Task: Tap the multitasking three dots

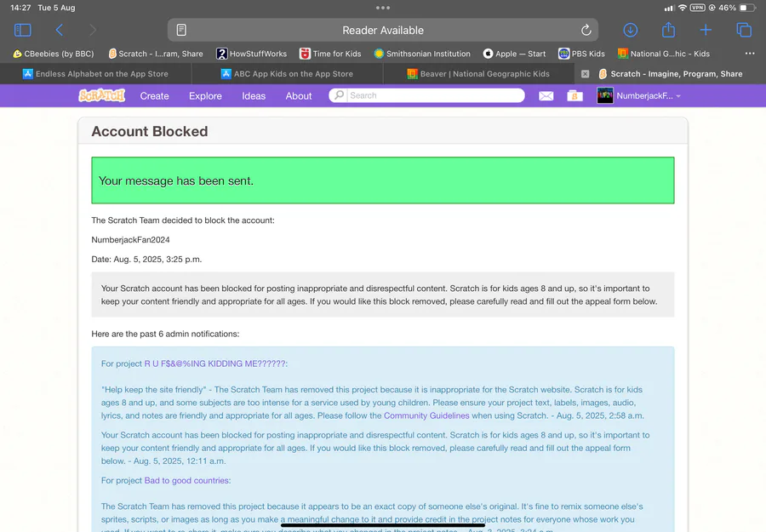Action: pyautogui.click(x=382, y=8)
